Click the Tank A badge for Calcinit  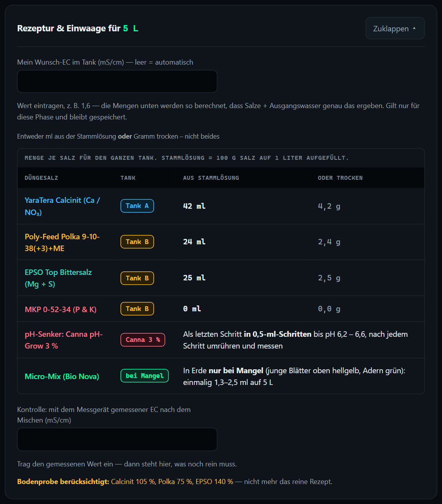pyautogui.click(x=137, y=206)
